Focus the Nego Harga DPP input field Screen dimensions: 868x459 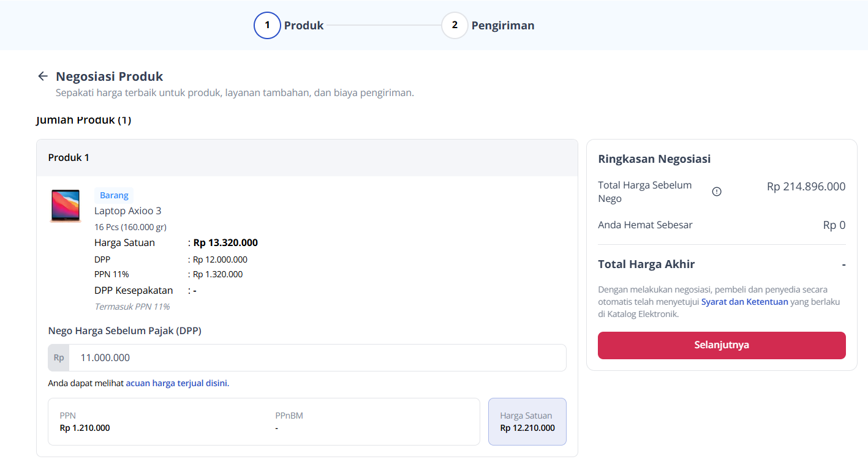pyautogui.click(x=317, y=357)
